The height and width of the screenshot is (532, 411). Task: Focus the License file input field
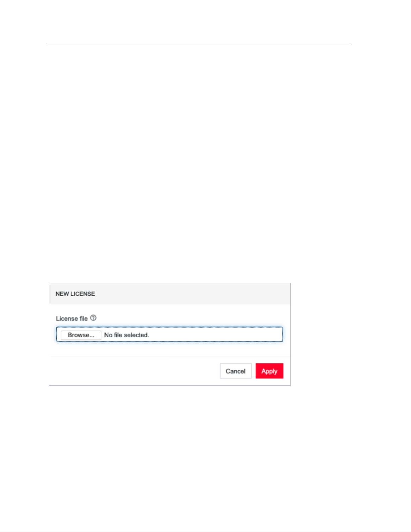pyautogui.click(x=169, y=334)
